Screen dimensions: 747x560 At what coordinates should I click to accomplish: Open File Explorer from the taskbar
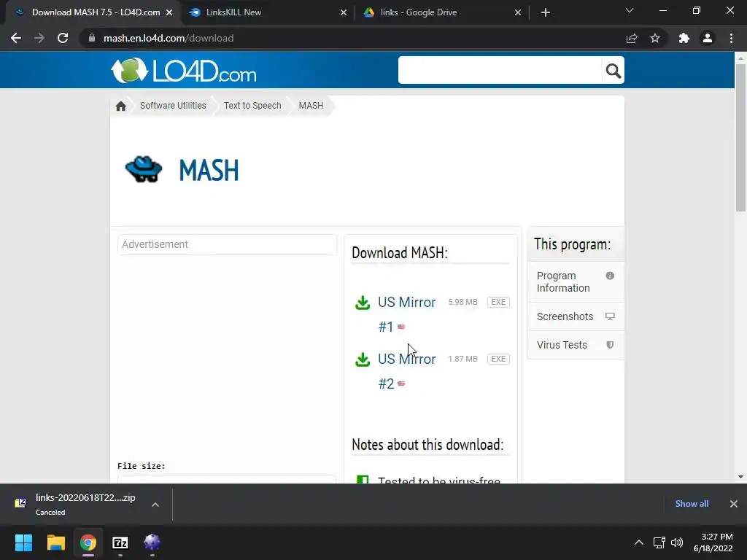55,542
